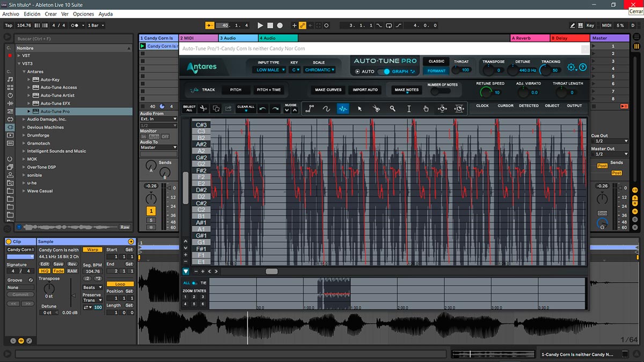Click the Follow playback arrow icon
This screenshot has width=644, height=362.
209,25
